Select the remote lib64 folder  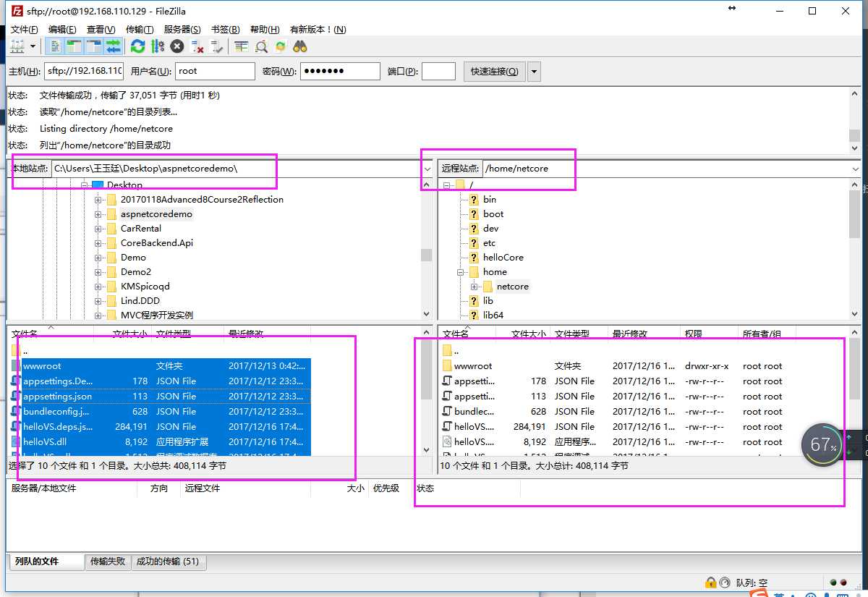coord(493,316)
